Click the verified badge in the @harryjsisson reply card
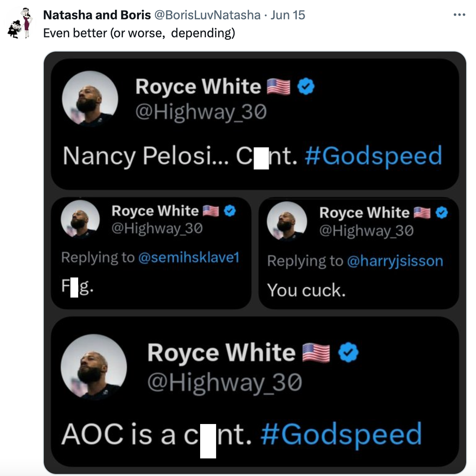 (x=442, y=213)
